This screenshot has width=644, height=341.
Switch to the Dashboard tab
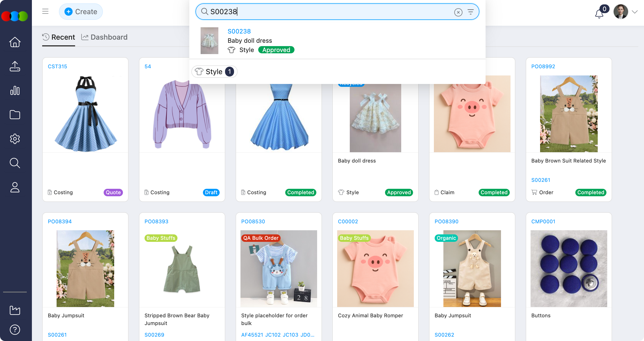coord(104,37)
